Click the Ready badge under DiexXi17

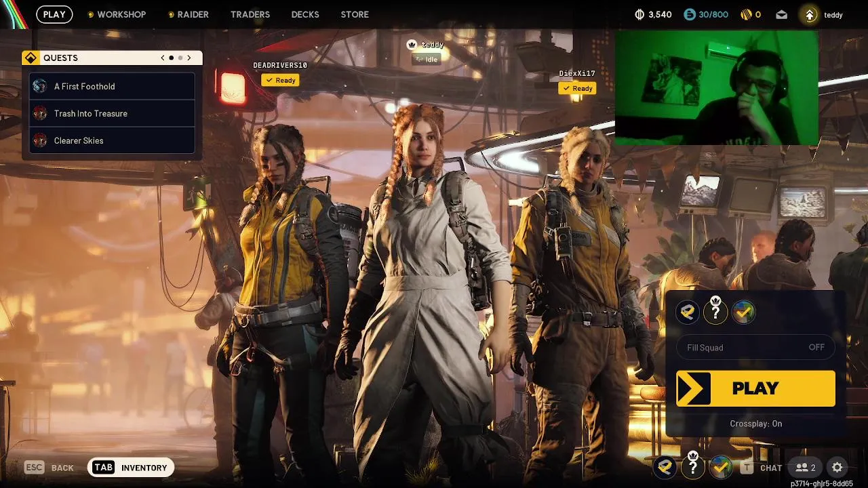click(577, 88)
